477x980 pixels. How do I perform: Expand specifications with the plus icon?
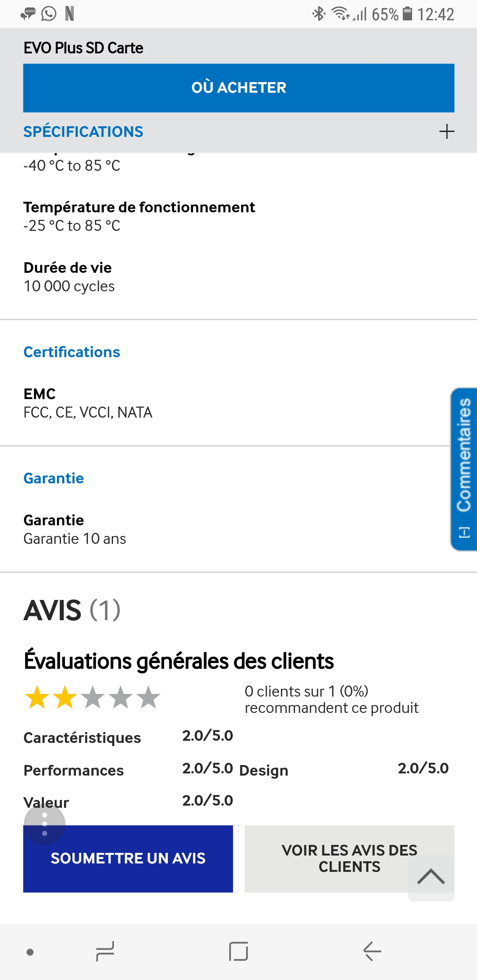[x=447, y=132]
